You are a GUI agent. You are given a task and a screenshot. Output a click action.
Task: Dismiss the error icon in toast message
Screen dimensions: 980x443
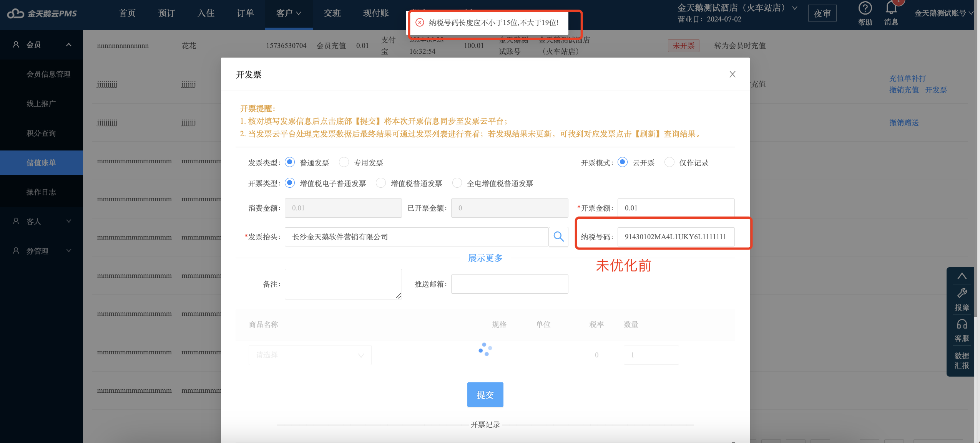click(420, 22)
